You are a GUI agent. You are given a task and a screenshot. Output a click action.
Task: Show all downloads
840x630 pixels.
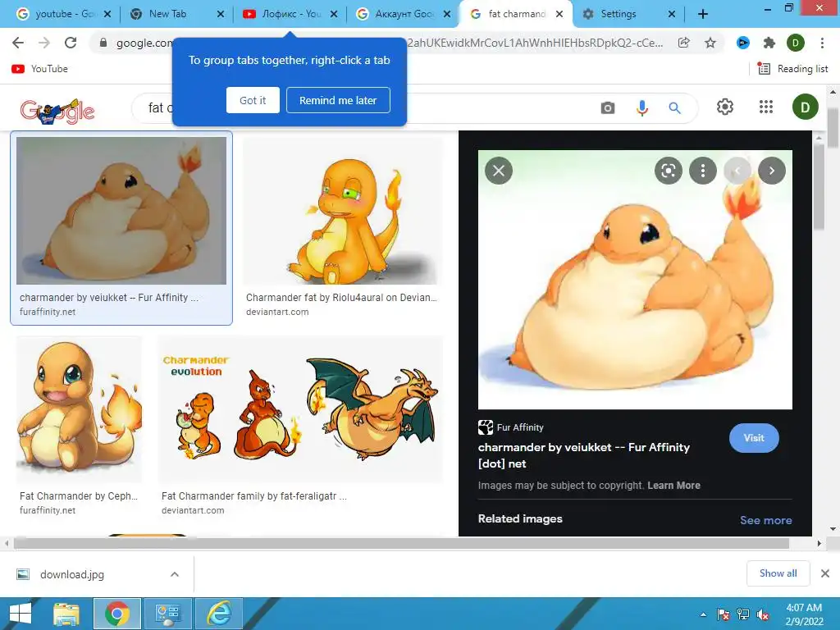pyautogui.click(x=778, y=573)
